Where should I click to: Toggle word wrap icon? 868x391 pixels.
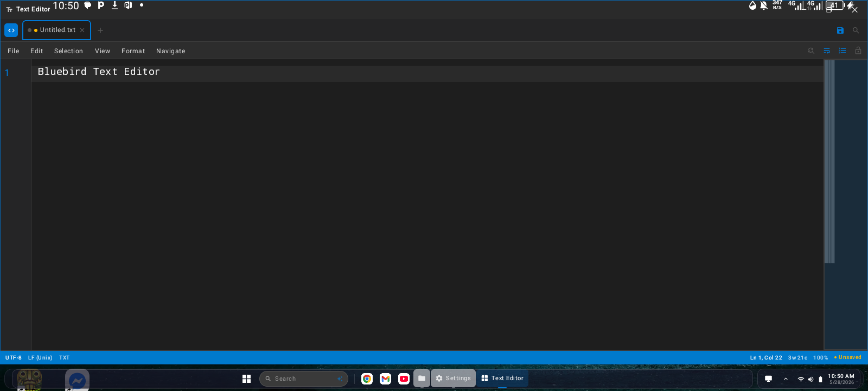(x=827, y=51)
